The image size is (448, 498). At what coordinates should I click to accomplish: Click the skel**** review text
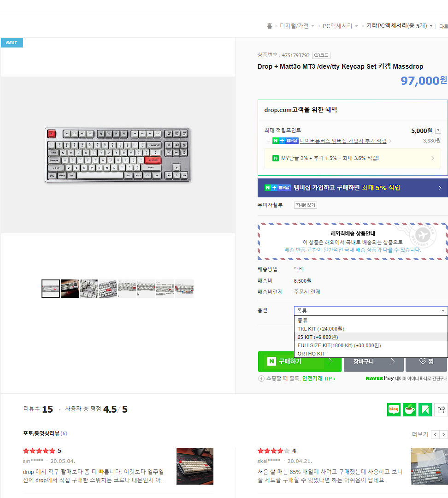[330, 476]
